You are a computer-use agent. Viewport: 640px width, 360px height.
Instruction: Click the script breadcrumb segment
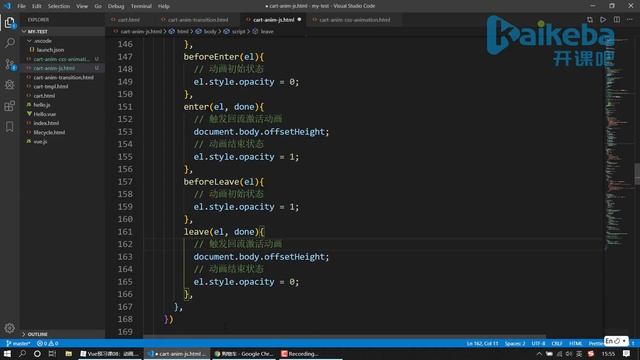tap(238, 31)
